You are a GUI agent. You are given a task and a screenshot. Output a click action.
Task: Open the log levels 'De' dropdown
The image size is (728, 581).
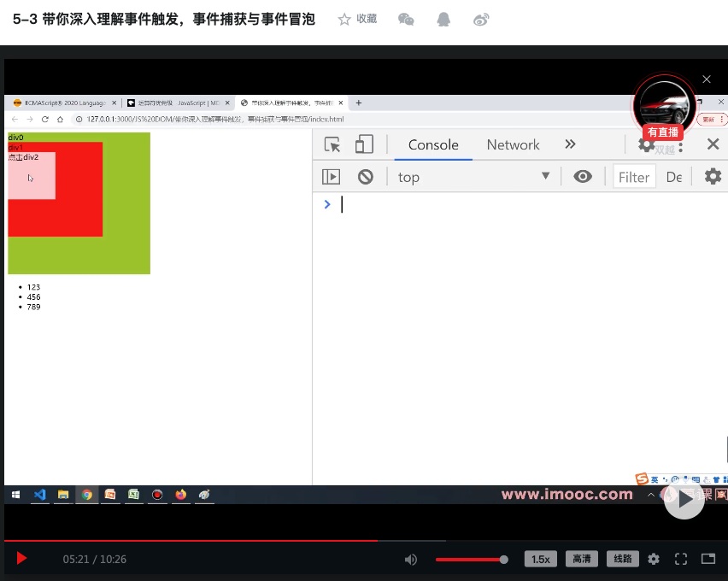pyautogui.click(x=673, y=176)
